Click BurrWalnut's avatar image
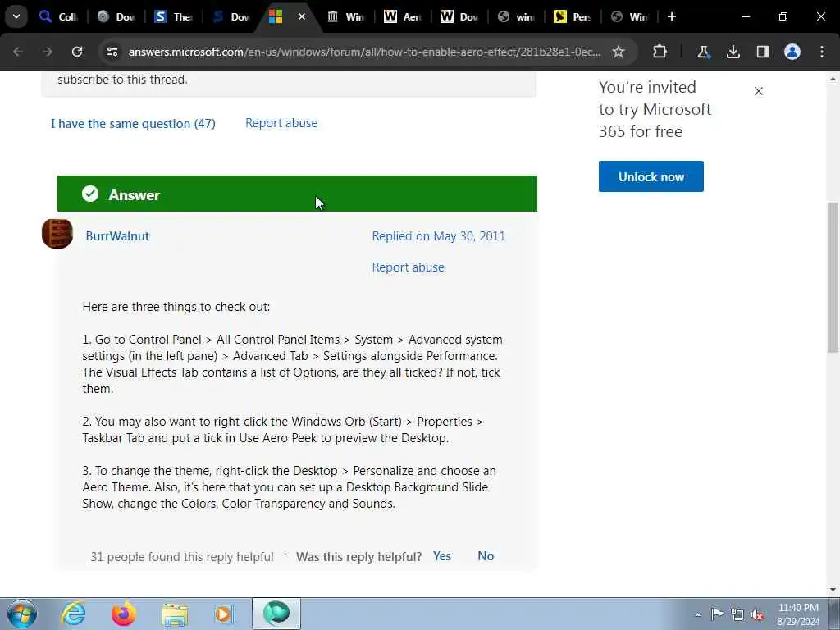The height and width of the screenshot is (630, 840). tap(57, 234)
